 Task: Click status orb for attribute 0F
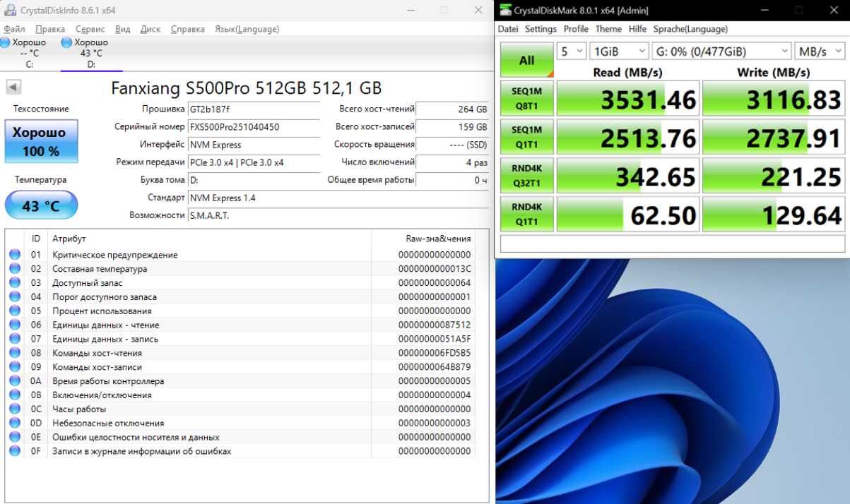point(15,451)
